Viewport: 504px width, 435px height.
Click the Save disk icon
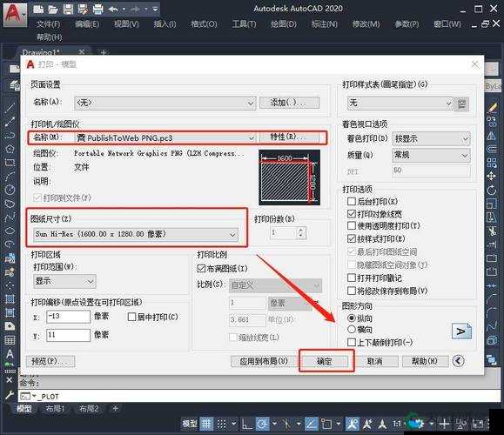tap(68, 10)
